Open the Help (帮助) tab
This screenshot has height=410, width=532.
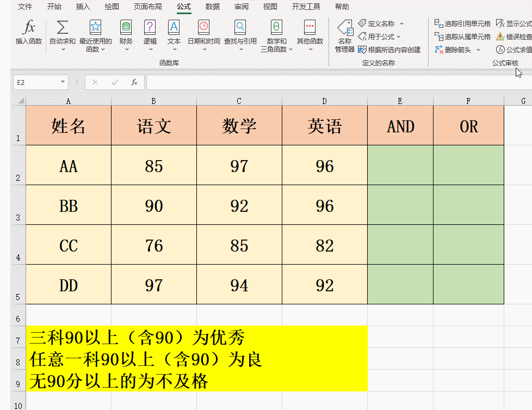[x=342, y=7]
